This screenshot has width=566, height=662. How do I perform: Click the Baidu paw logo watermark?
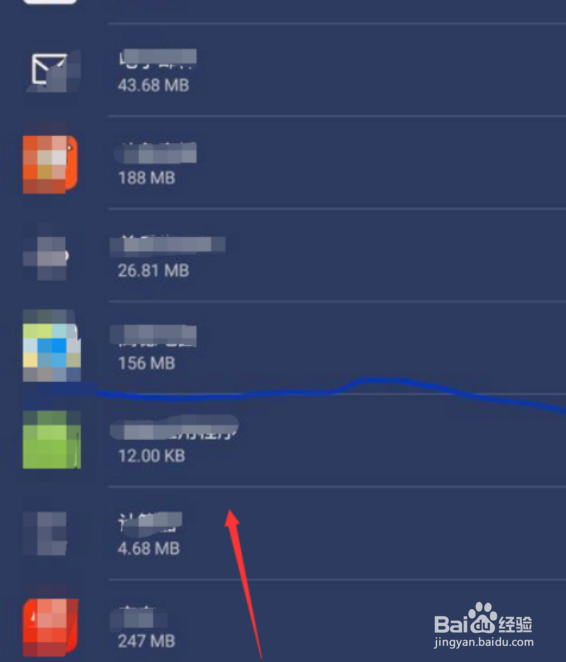pos(483,618)
